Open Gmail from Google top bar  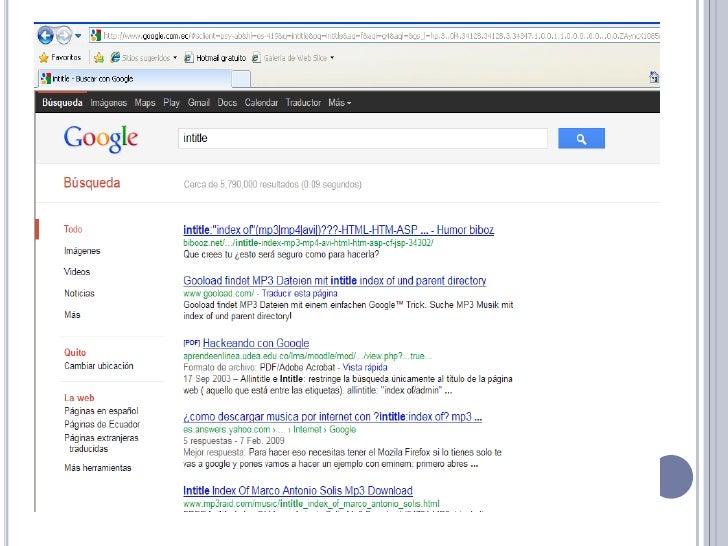click(199, 103)
